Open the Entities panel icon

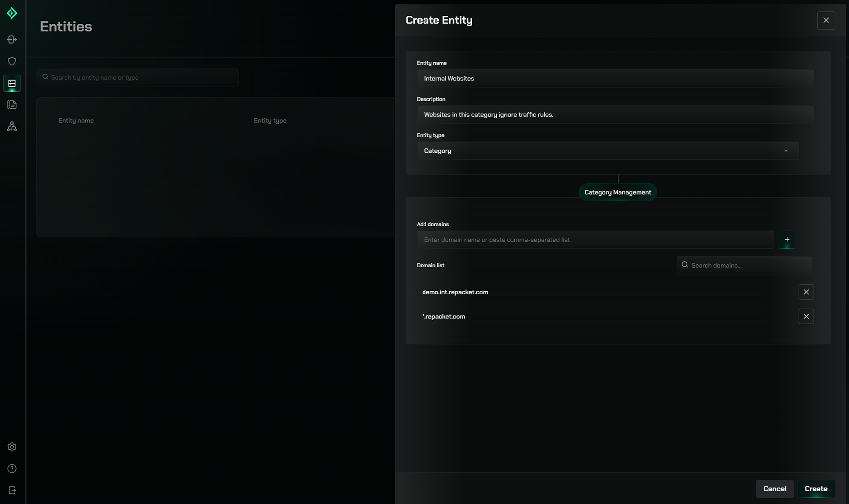coord(12,83)
